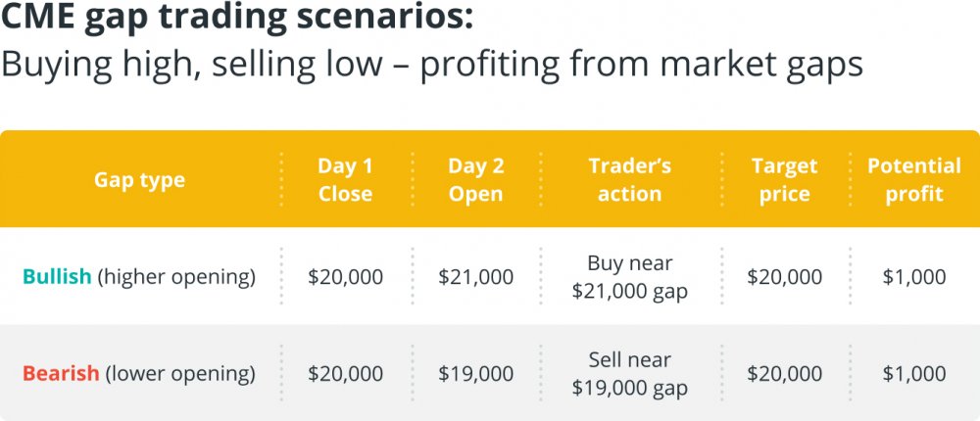Click the $21,000 Day 2 Open cell

click(x=475, y=277)
